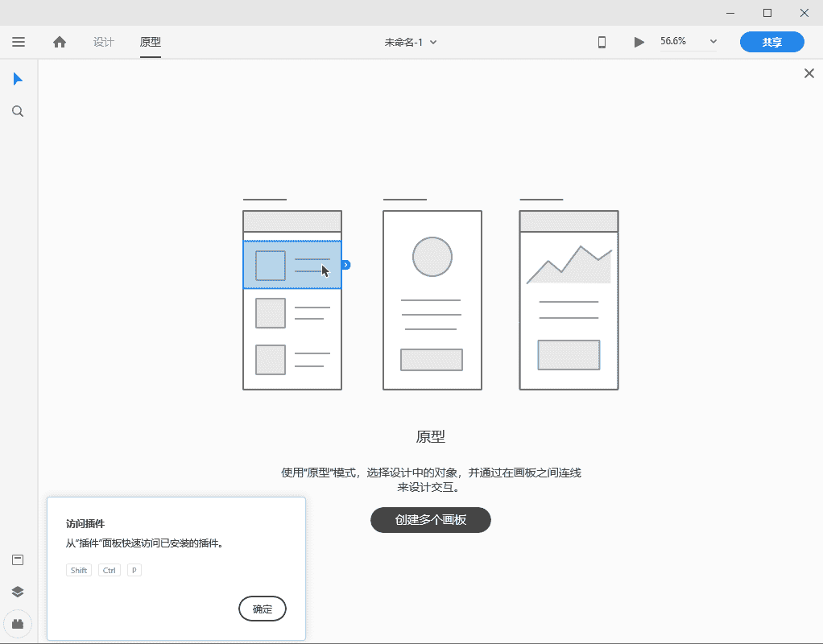Viewport: 823px width, 644px height.
Task: Start desktop preview with play button
Action: [x=639, y=42]
